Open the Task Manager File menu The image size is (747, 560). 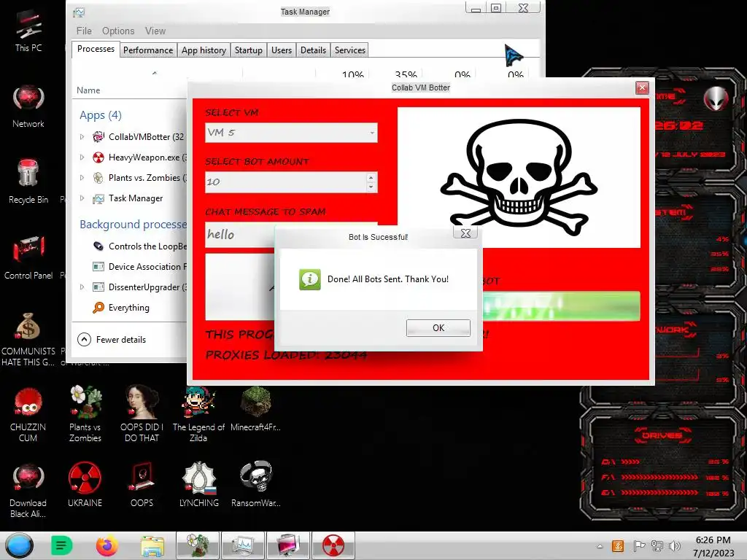pos(84,31)
